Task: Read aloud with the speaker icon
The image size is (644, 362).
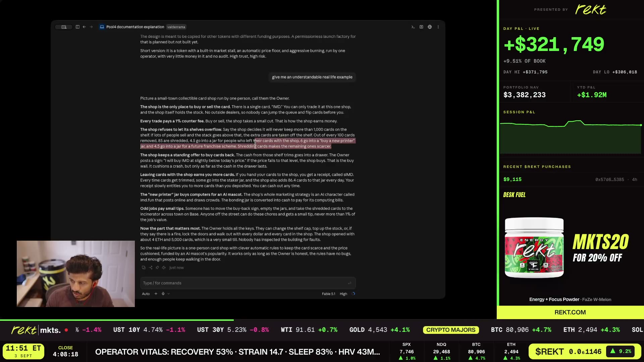Action: 164,267
